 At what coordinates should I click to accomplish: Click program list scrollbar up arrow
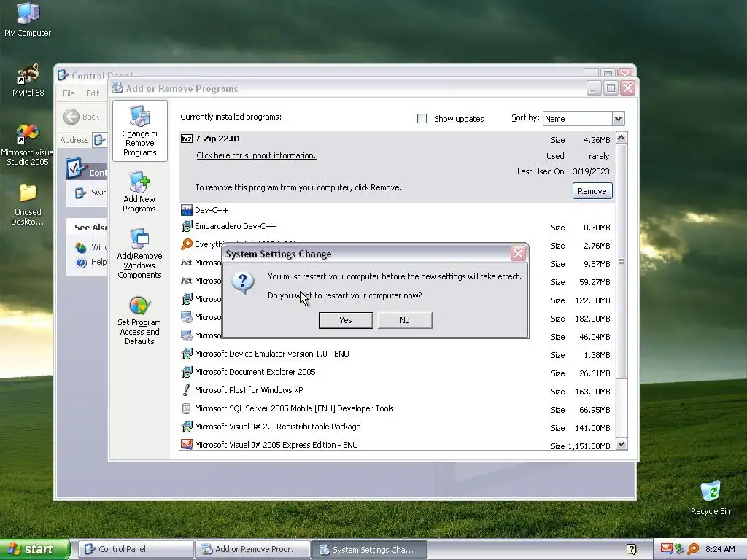click(622, 138)
